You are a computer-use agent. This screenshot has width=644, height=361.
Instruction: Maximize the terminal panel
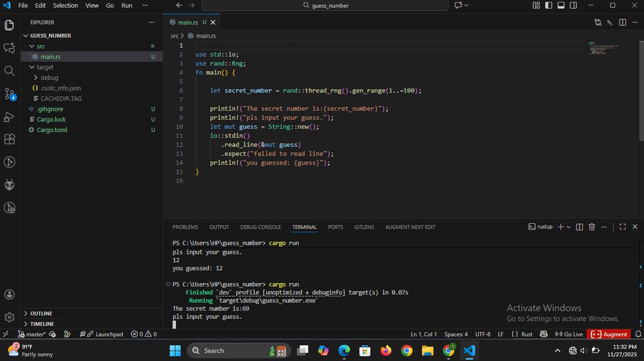(622, 227)
